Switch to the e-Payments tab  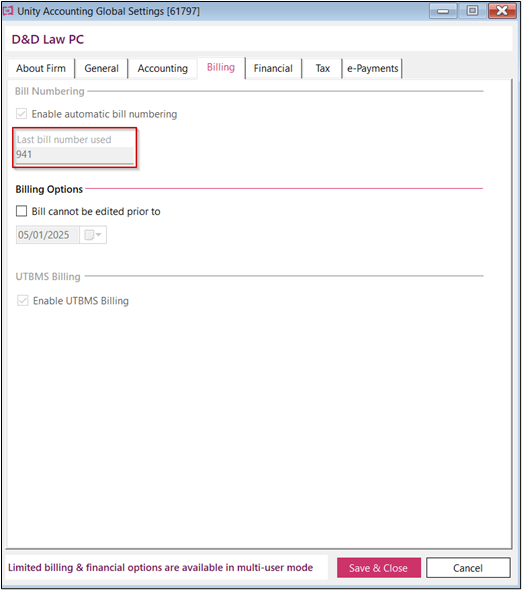pos(373,68)
